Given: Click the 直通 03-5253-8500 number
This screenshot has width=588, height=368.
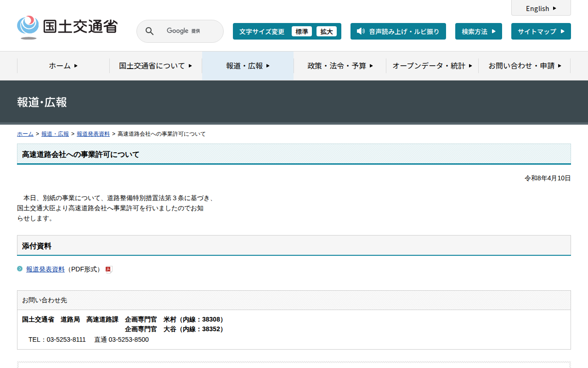Looking at the screenshot, I should click(121, 339).
